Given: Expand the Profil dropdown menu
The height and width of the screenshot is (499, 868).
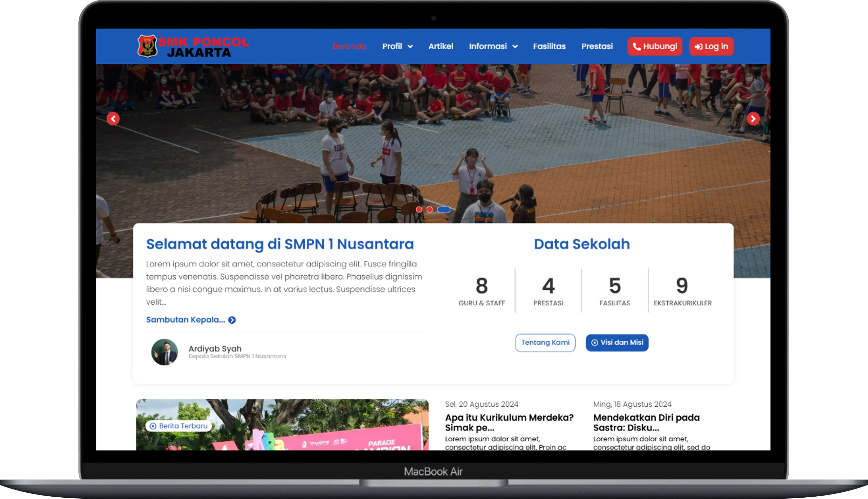Looking at the screenshot, I should pyautogui.click(x=397, y=46).
